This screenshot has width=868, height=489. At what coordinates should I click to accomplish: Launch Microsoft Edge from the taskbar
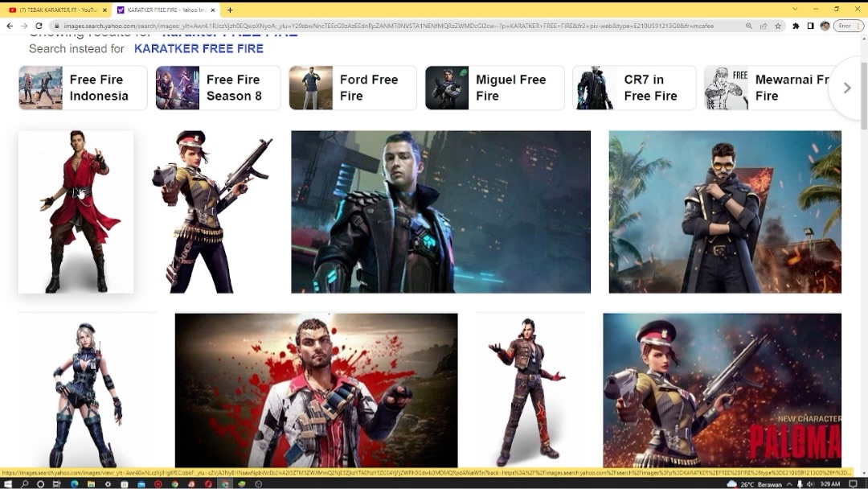pos(74,484)
